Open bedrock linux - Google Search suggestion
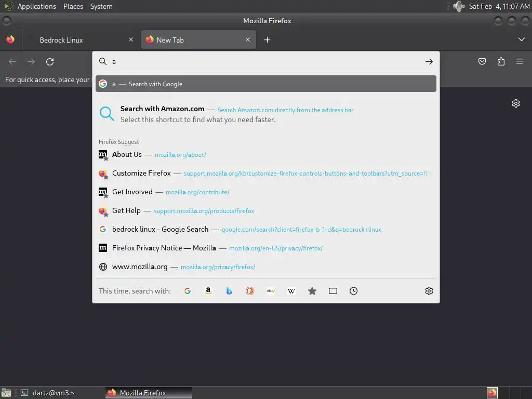Screen dimensions: 532x399 (265, 229)
